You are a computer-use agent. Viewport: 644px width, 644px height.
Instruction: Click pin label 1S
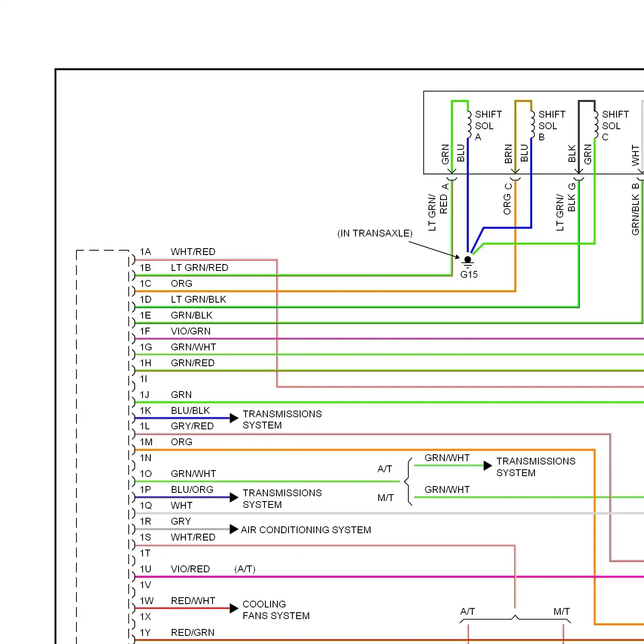pos(146,538)
